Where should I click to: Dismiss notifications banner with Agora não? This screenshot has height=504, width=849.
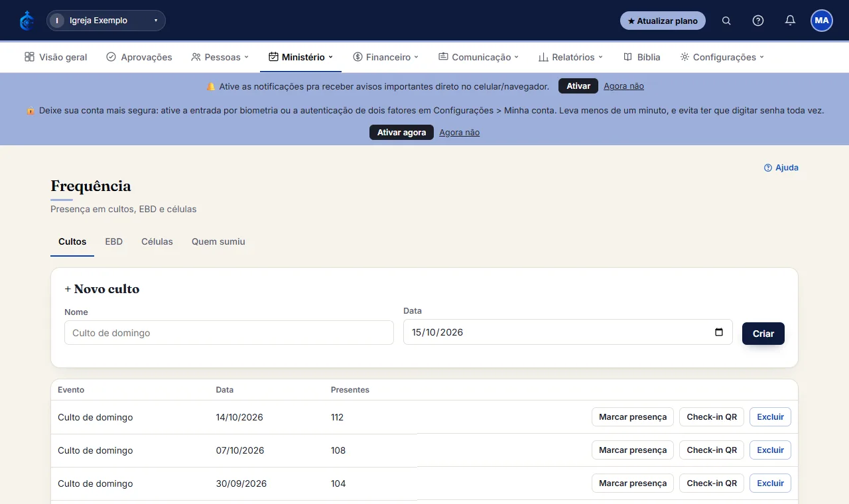pos(623,86)
